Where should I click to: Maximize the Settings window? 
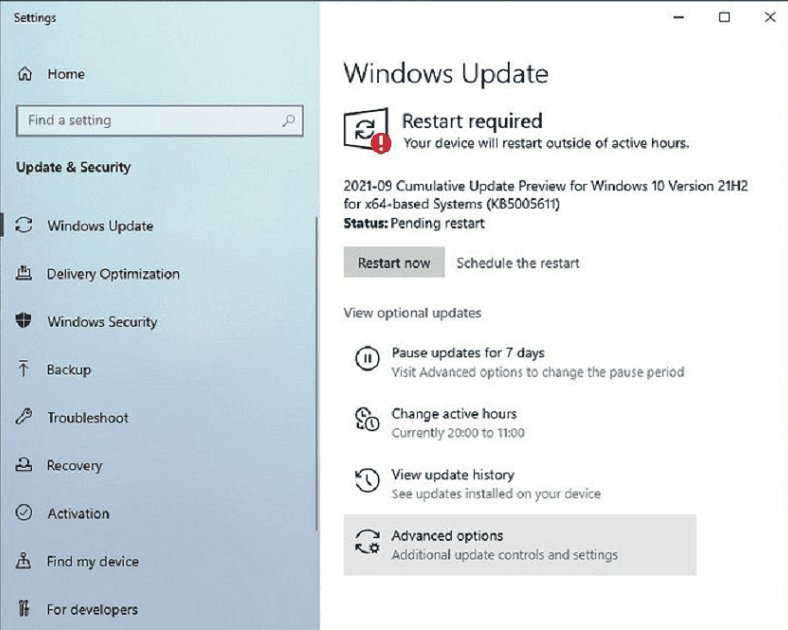[x=724, y=17]
